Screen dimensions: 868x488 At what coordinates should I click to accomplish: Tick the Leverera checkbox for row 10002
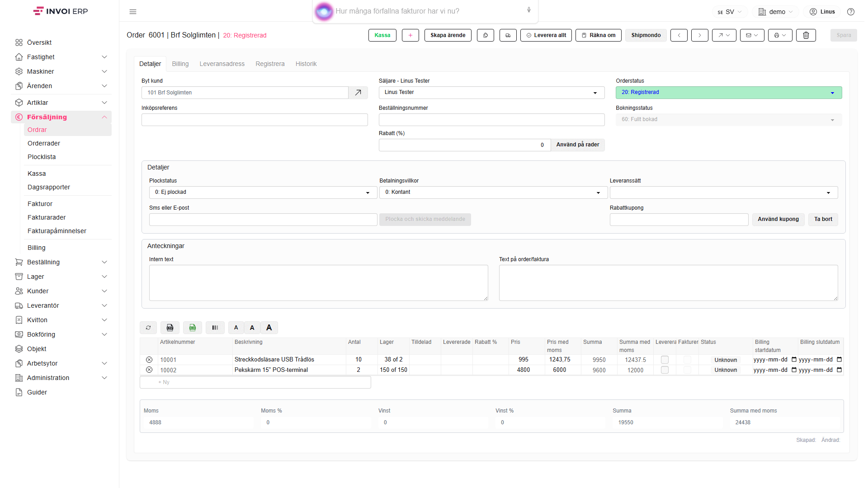click(x=665, y=370)
